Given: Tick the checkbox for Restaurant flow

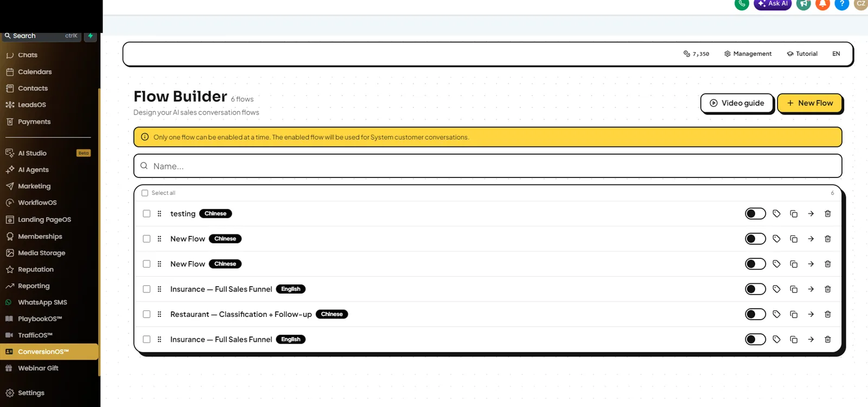Looking at the screenshot, I should pos(146,314).
